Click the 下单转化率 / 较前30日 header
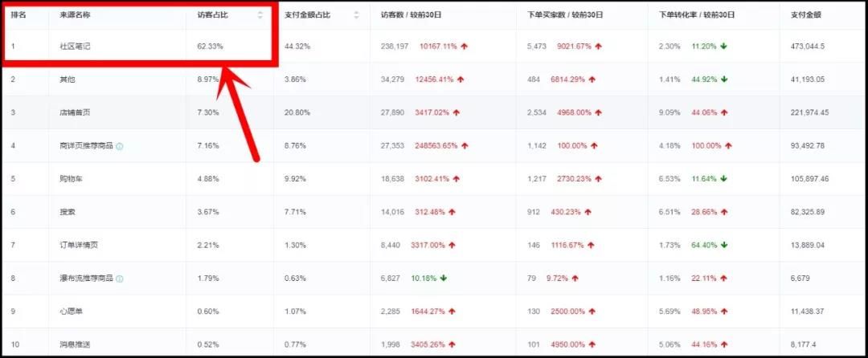 [x=697, y=15]
